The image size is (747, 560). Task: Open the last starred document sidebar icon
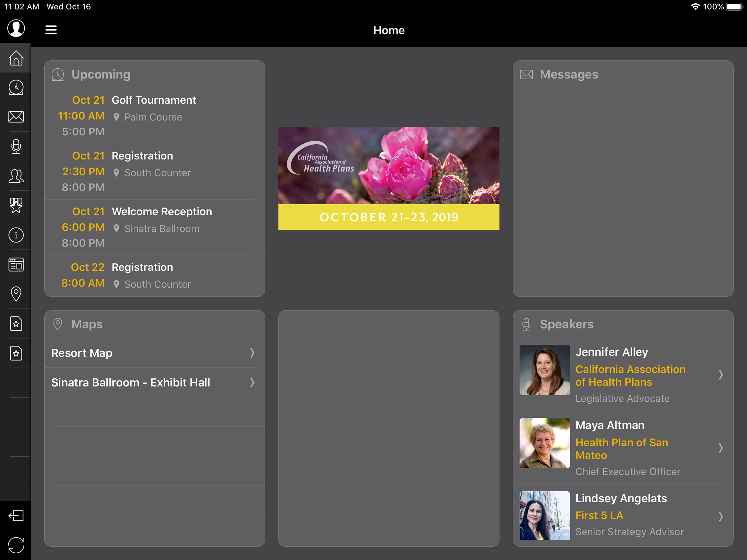[x=16, y=353]
